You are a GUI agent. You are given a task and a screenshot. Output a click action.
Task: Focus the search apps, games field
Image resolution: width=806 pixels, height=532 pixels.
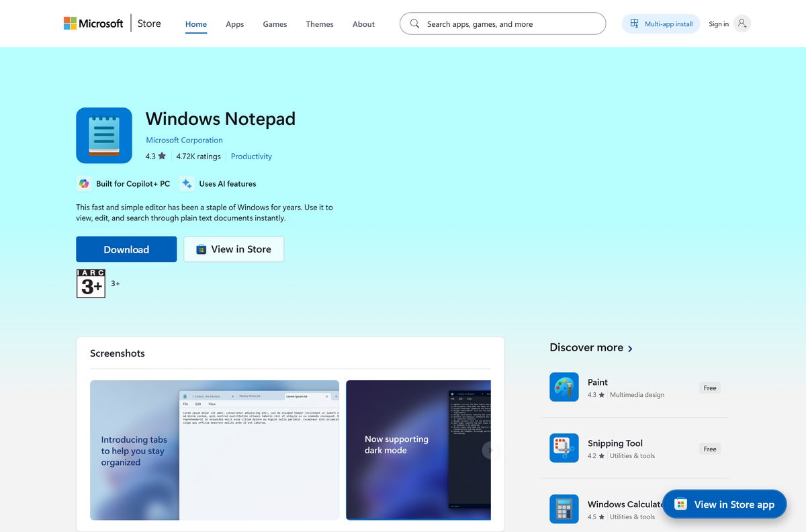pyautogui.click(x=502, y=24)
